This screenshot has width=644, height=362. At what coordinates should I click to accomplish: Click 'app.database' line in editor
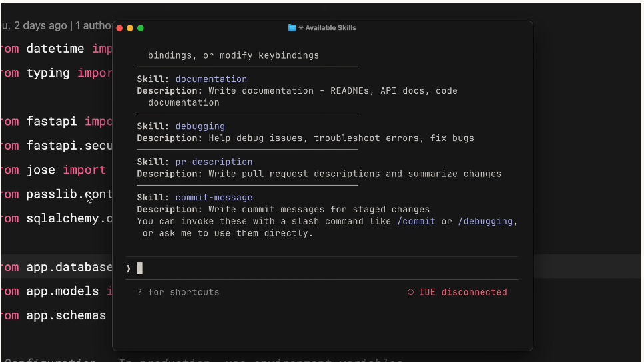coord(56,268)
